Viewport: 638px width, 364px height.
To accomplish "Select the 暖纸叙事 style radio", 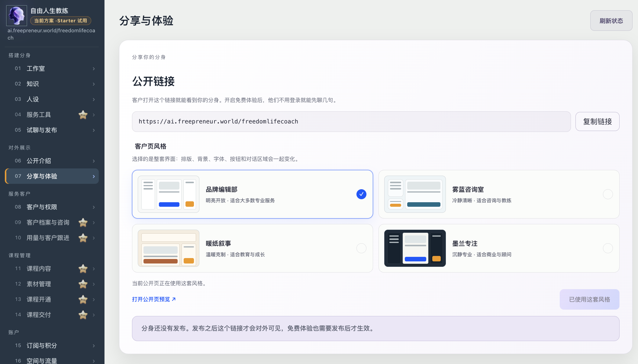I will 361,248.
